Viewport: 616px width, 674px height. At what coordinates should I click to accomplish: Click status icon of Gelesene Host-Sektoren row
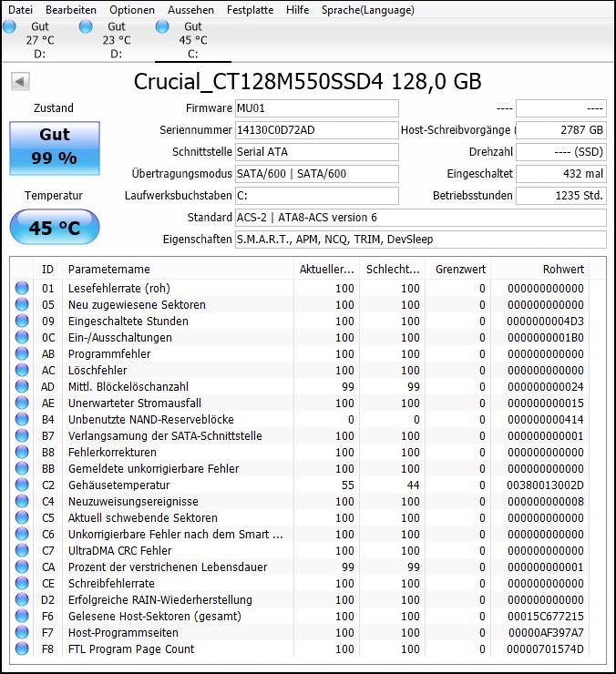tap(22, 616)
